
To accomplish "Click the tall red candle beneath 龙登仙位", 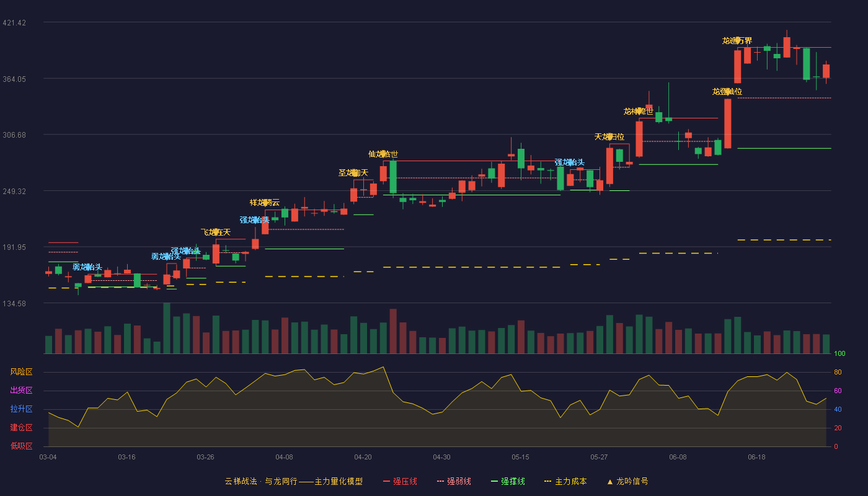I will tap(727, 123).
